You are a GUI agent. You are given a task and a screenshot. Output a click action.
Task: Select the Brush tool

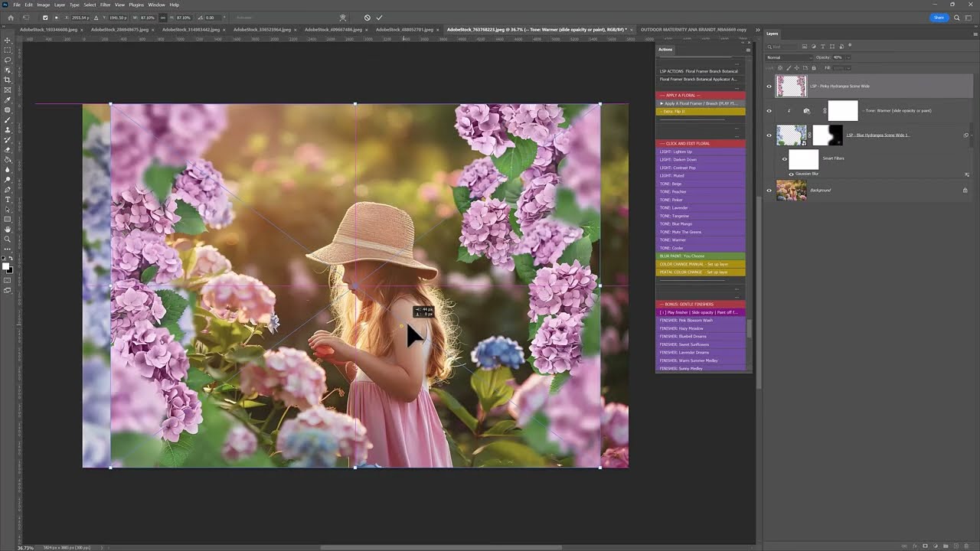[x=8, y=120]
